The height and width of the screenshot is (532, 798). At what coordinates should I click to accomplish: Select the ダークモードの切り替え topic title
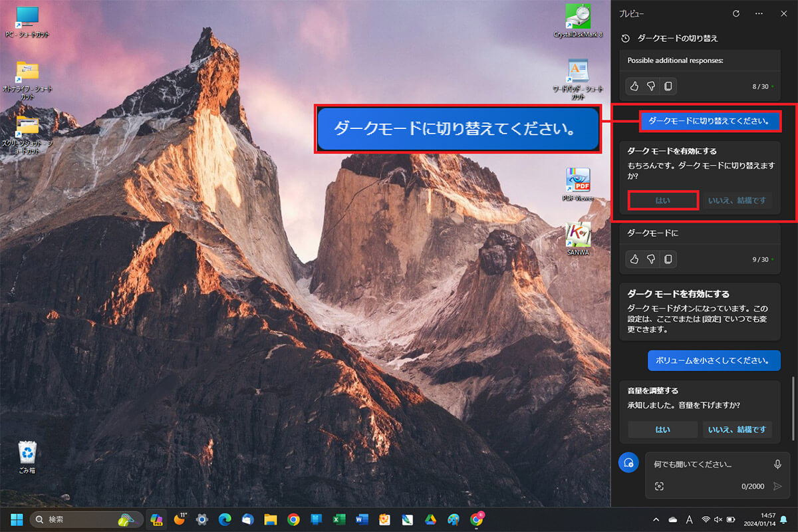678,39
